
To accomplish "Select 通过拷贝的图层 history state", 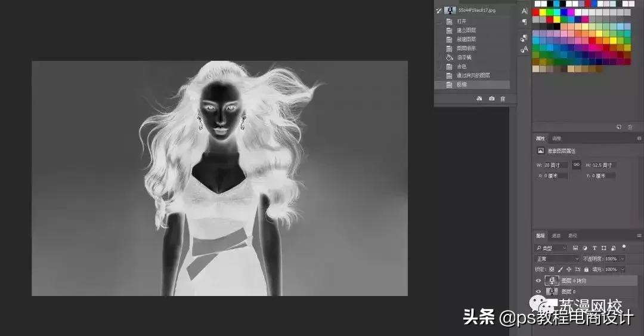I will [x=472, y=75].
